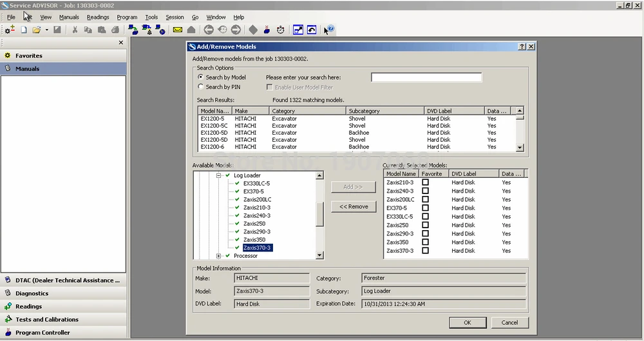Select the Search by PIN radio button
Viewport: 644px width, 341px height.
(x=201, y=86)
